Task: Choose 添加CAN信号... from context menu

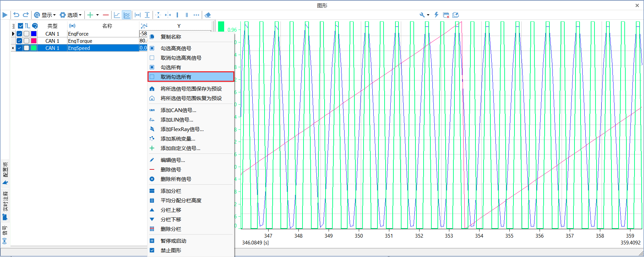Action: click(191, 110)
